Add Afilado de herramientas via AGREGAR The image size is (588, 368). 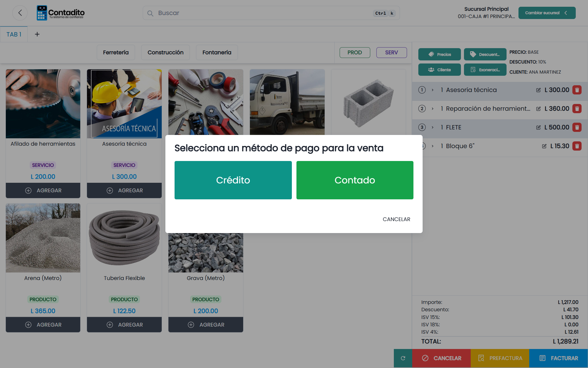pos(43,190)
